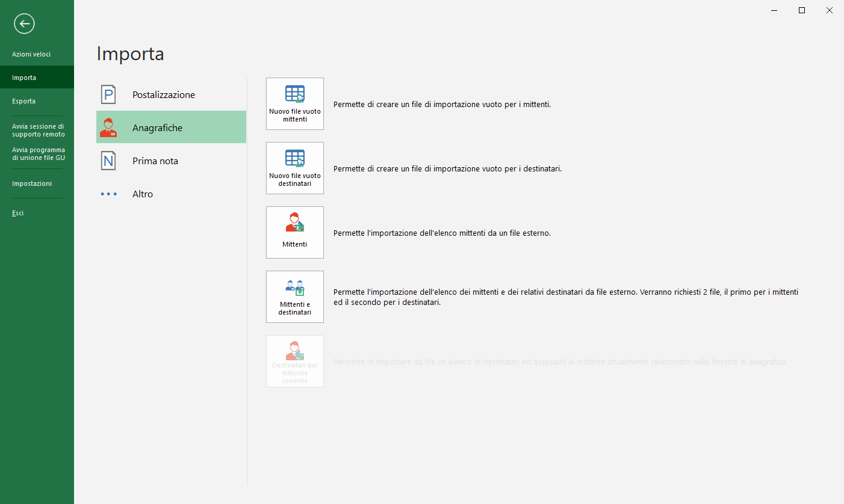This screenshot has height=504, width=844.
Task: Click the Mittenti e destinatari icon
Action: click(x=295, y=287)
